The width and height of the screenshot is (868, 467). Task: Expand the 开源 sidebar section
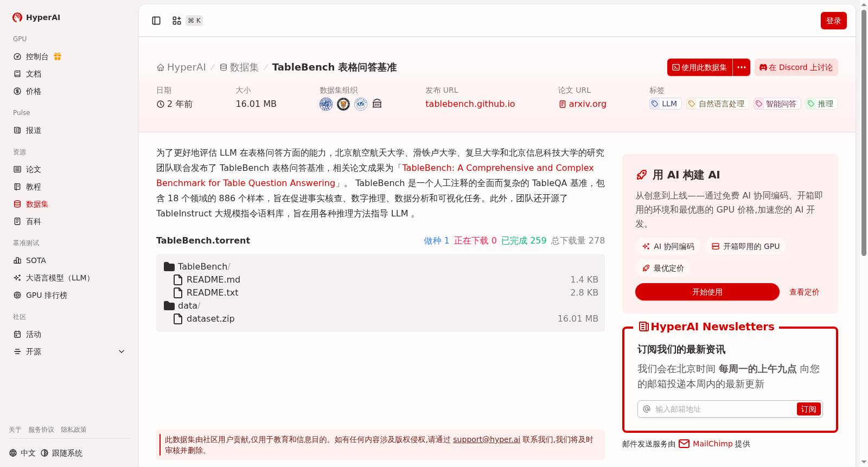coord(69,351)
